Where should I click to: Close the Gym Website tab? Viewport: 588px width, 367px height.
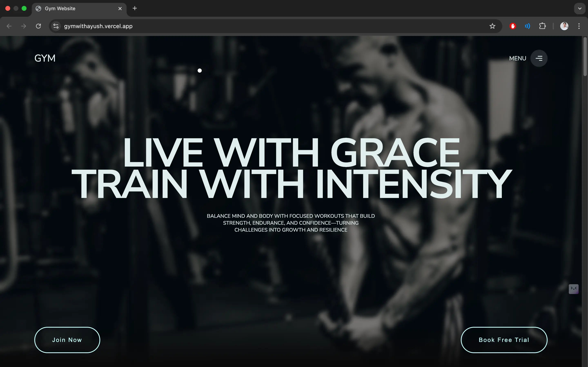(x=120, y=9)
